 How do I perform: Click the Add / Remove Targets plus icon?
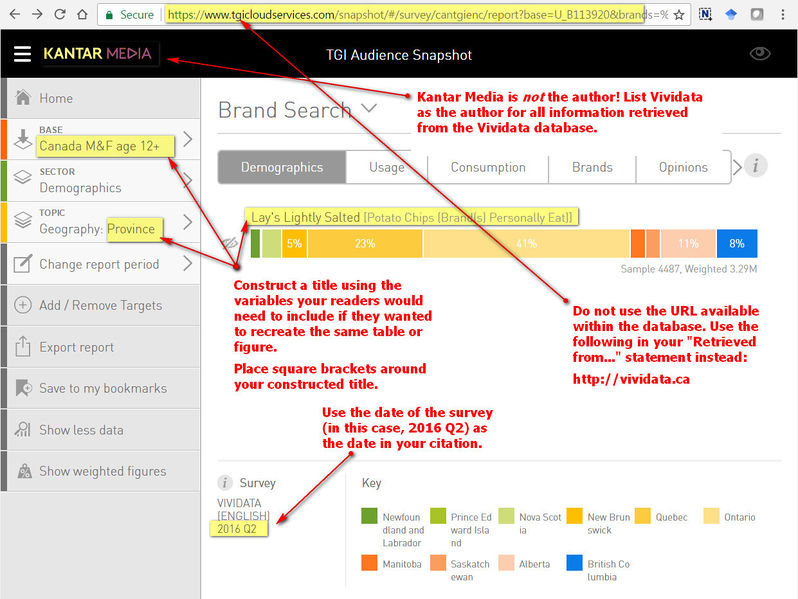point(22,306)
